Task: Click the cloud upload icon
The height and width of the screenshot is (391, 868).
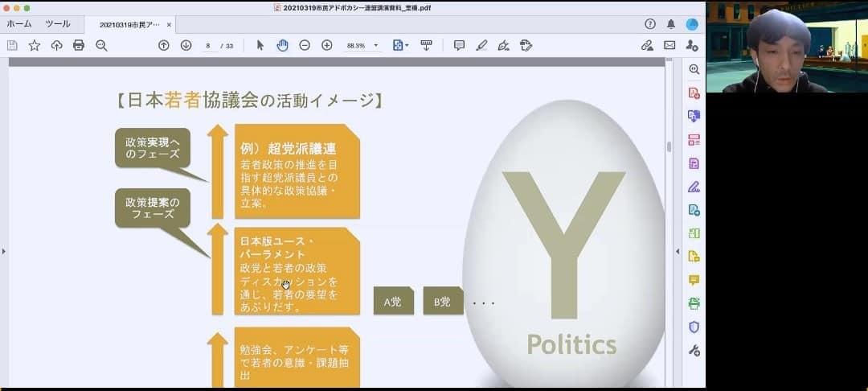Action: (x=56, y=45)
